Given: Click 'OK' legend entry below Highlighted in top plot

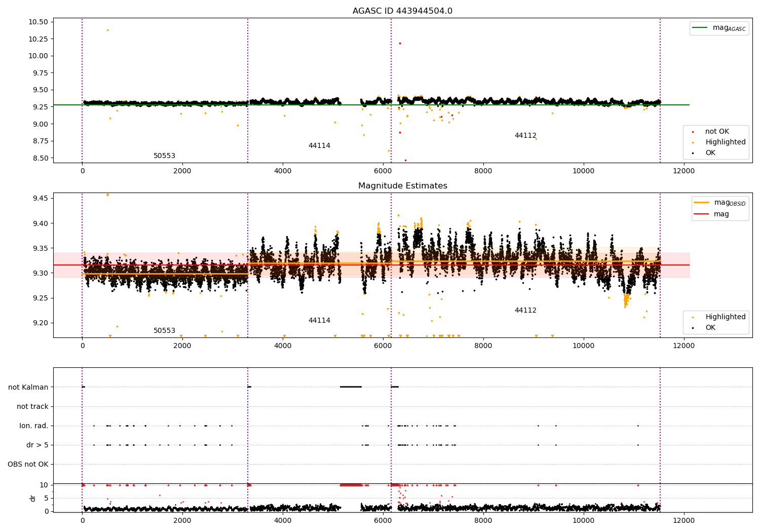Looking at the screenshot, I should 710,153.
